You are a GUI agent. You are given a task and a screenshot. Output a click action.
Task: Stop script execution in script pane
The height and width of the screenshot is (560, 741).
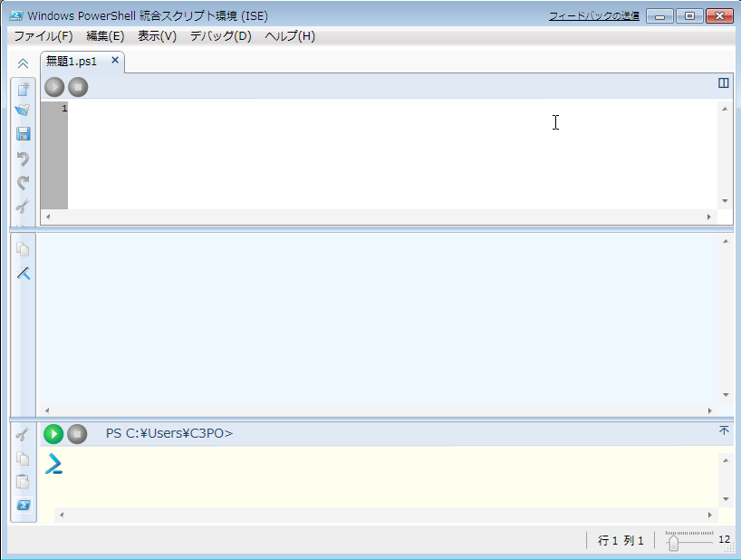pos(78,87)
